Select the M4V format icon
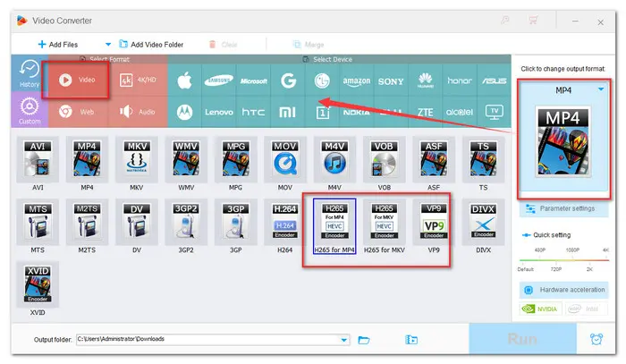Image resolution: width=626 pixels, height=364 pixels. click(334, 159)
